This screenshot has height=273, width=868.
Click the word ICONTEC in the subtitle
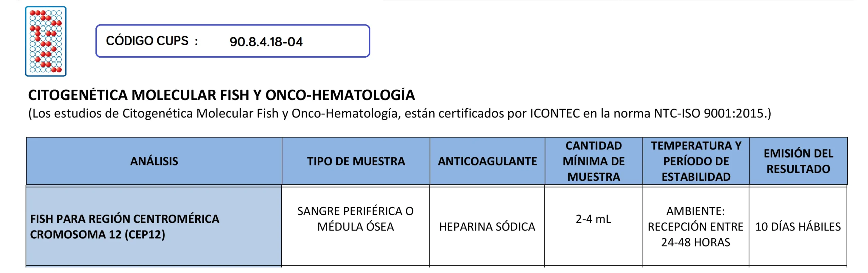[555, 113]
